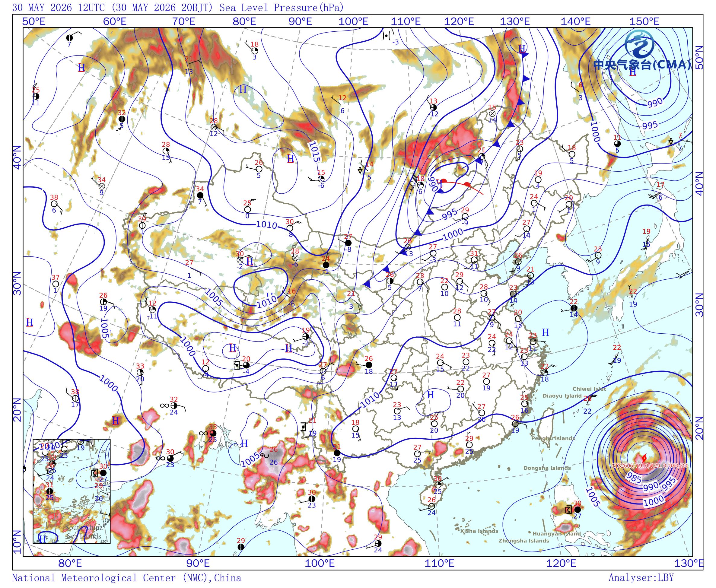Click the H over the East China Sea
The height and width of the screenshot is (588, 716).
coord(545,332)
